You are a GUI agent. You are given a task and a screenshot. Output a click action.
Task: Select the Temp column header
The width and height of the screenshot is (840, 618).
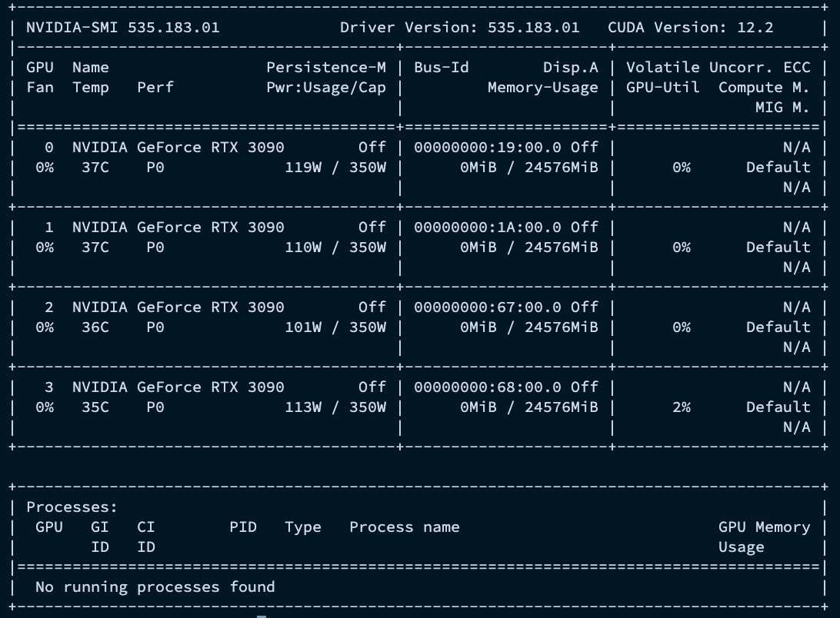click(x=91, y=88)
